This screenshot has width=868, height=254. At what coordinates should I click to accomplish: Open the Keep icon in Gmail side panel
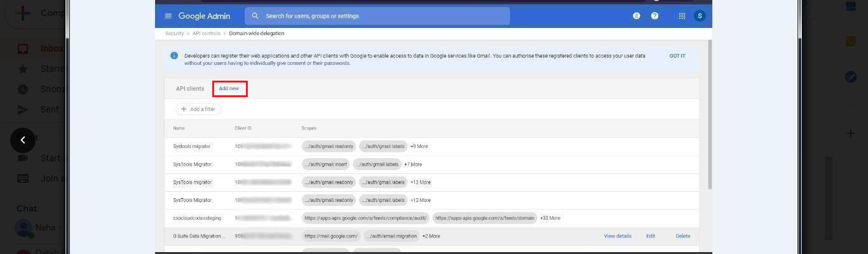tap(851, 41)
